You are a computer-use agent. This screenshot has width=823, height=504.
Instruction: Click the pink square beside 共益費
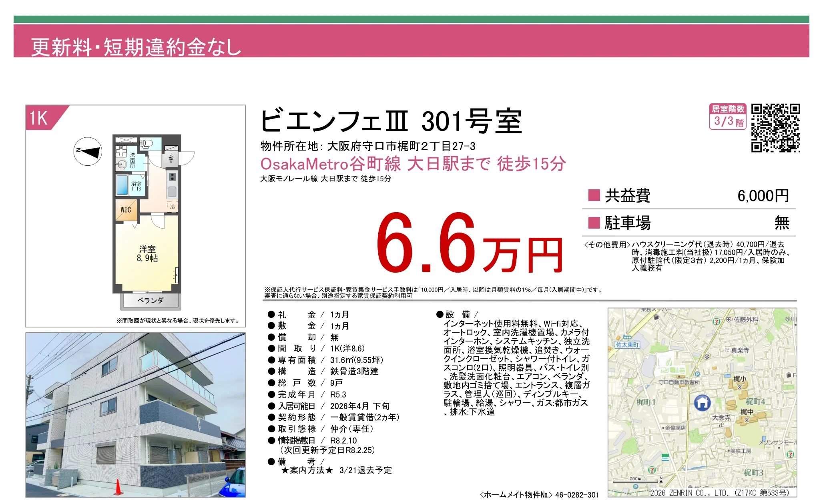pos(594,195)
